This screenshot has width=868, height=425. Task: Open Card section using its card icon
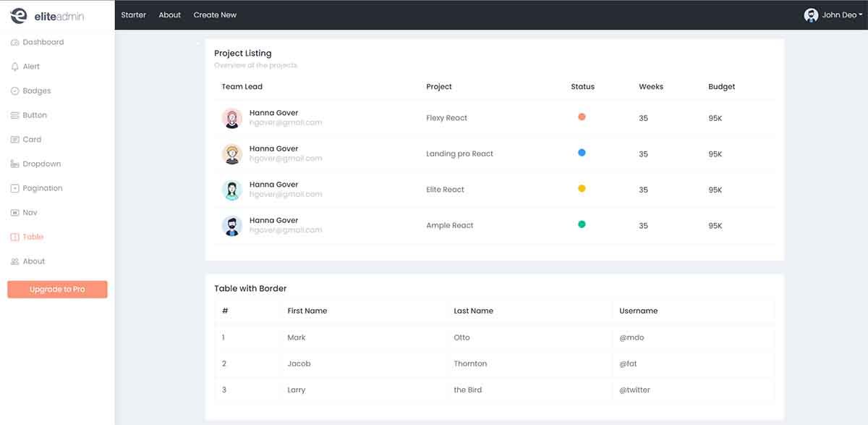pos(16,139)
